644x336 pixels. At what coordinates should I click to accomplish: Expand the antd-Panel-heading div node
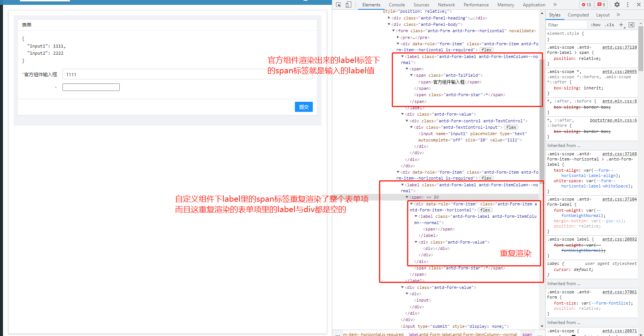click(x=389, y=18)
